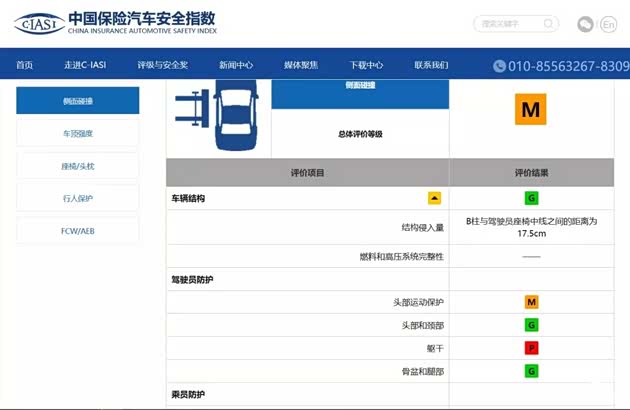Click the C-IASI logo
Screen dimensions: 630x410
click(36, 23)
